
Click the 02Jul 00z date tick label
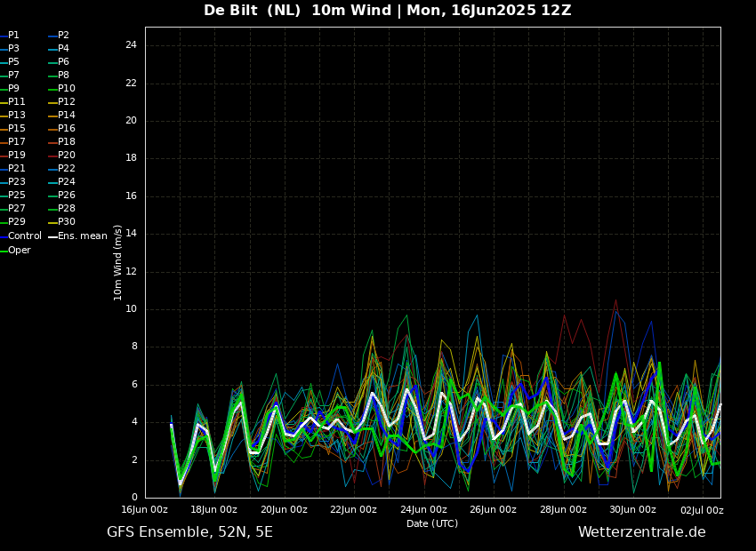click(x=702, y=510)
